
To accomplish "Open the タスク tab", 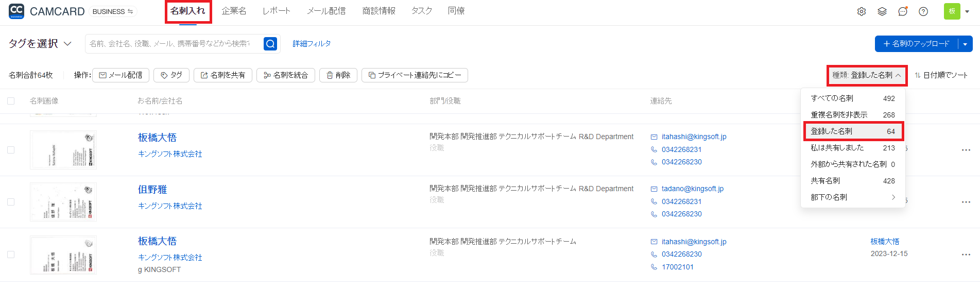I will pos(422,11).
